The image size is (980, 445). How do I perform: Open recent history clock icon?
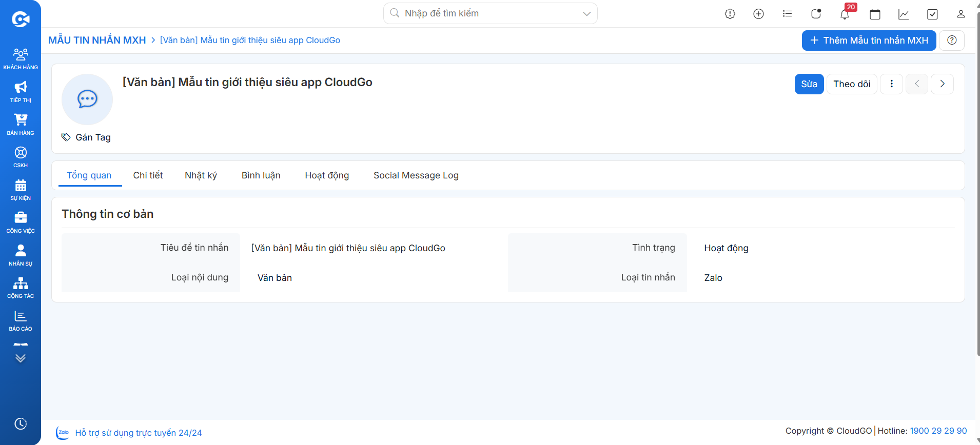click(x=21, y=424)
